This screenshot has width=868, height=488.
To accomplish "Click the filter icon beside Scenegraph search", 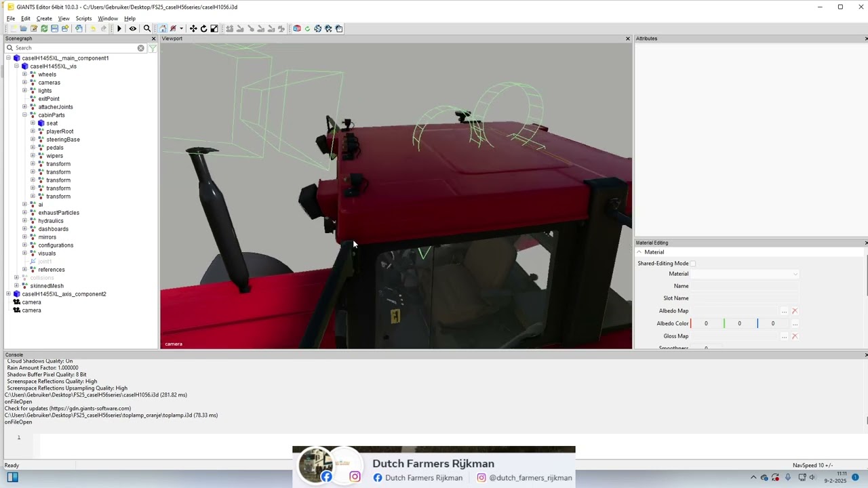I will click(153, 48).
